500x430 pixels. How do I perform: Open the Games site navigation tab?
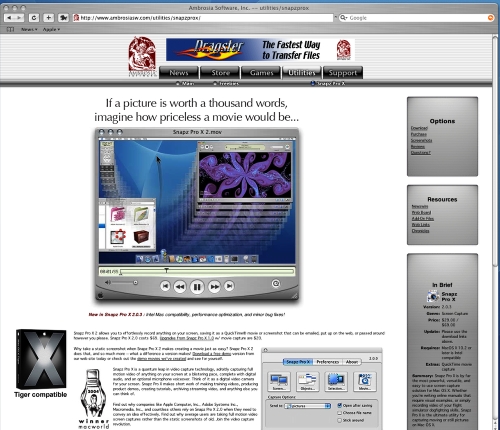click(262, 73)
